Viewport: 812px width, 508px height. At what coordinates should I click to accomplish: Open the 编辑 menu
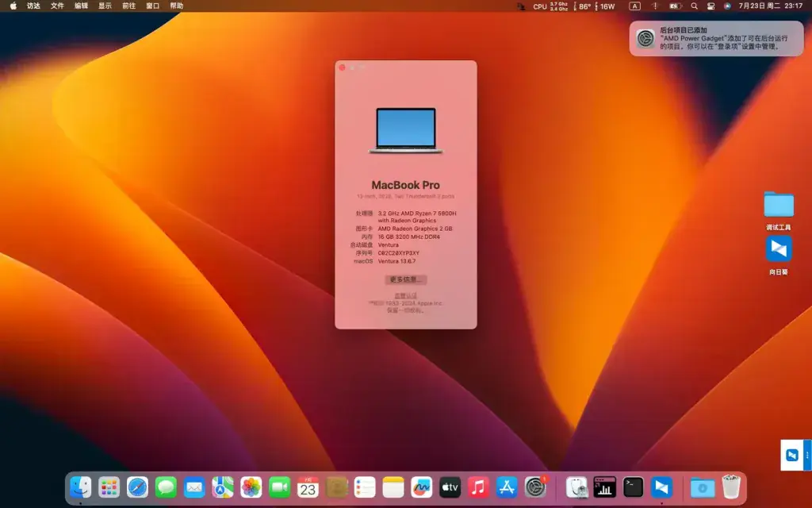point(82,6)
